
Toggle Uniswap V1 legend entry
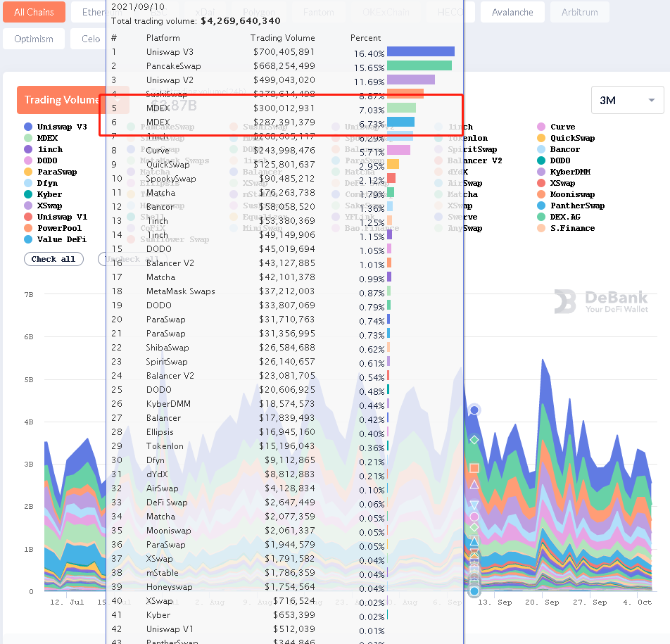point(56,217)
